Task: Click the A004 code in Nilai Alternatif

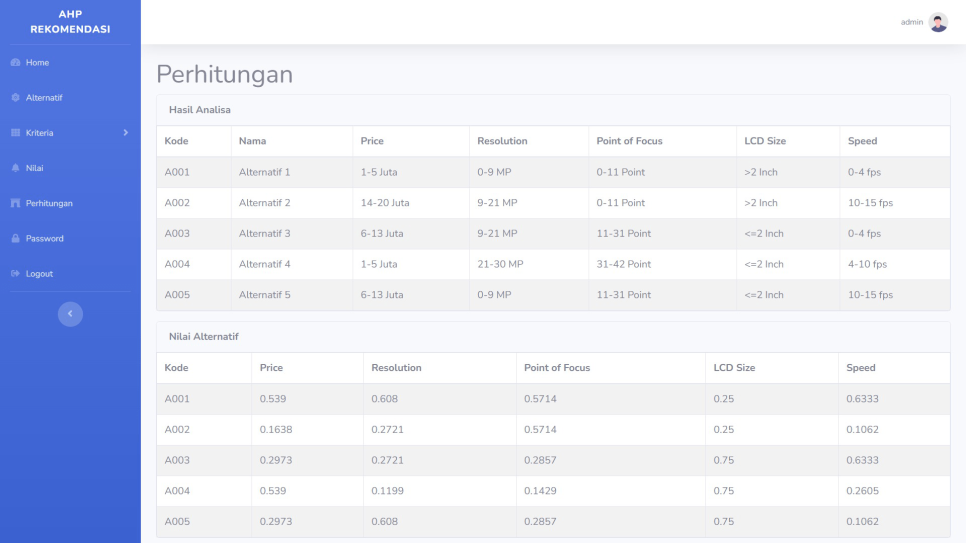Action: pyautogui.click(x=177, y=492)
